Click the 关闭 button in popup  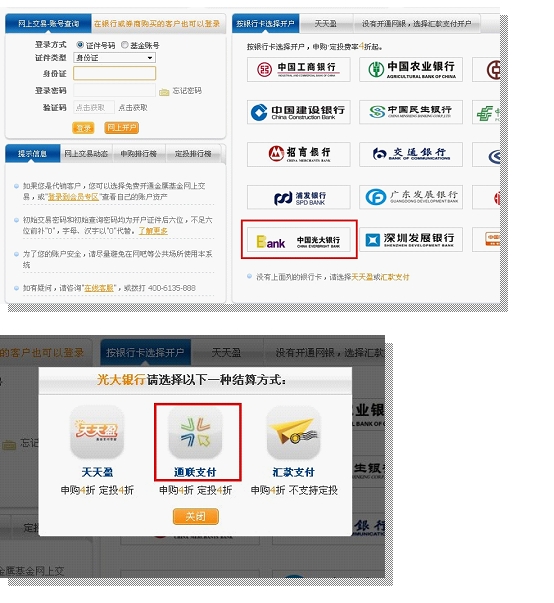196,516
